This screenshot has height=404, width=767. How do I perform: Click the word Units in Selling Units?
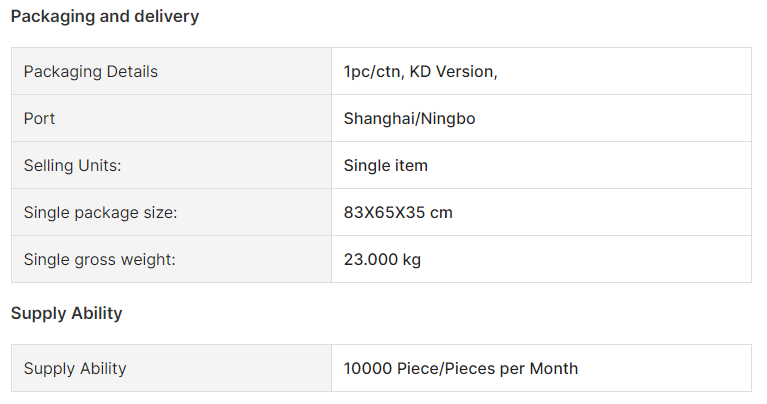coord(100,165)
